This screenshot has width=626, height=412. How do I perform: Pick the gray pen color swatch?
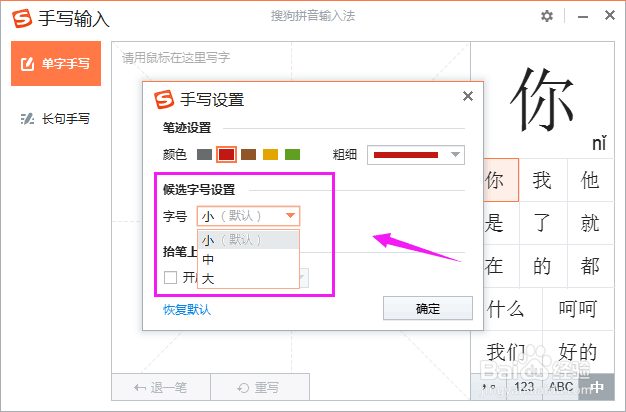(204, 154)
